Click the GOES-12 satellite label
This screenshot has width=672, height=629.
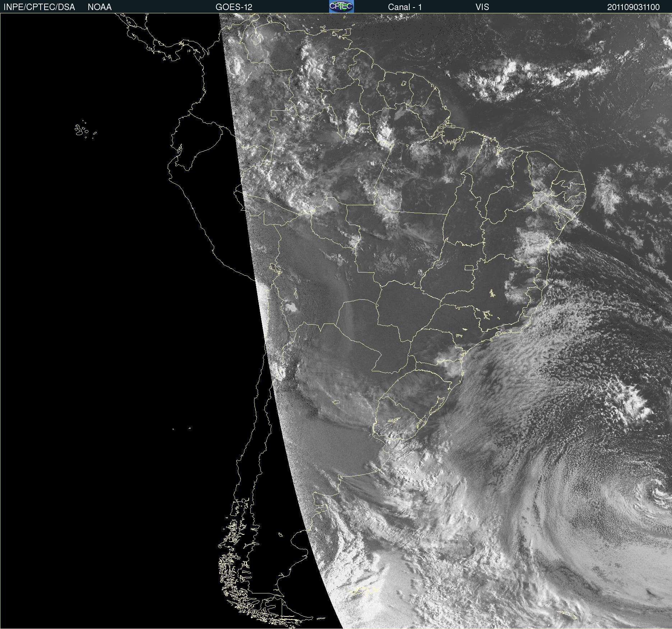pos(234,7)
